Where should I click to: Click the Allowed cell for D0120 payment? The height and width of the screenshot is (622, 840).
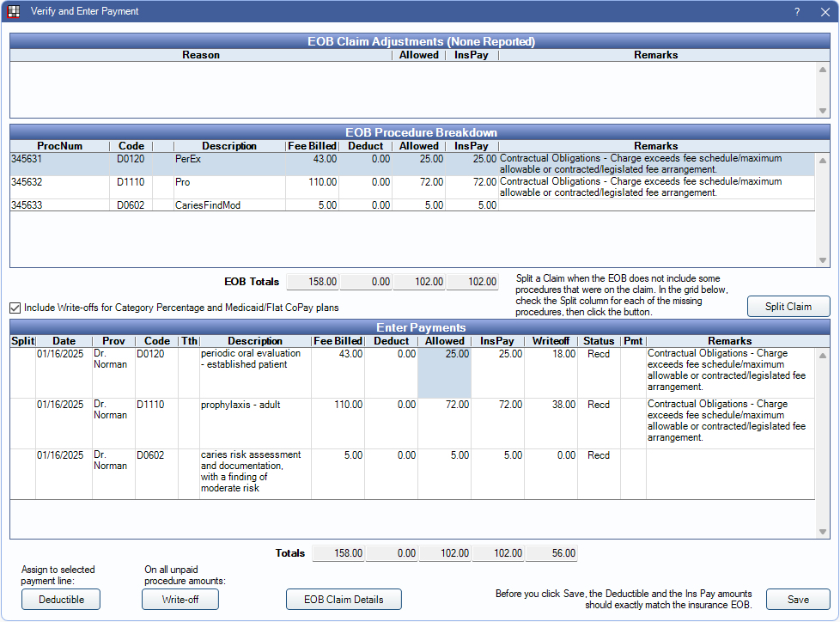(444, 372)
